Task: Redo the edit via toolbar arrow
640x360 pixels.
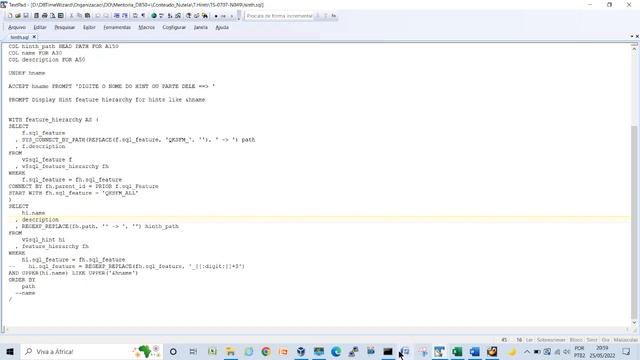Action: (x=106, y=16)
